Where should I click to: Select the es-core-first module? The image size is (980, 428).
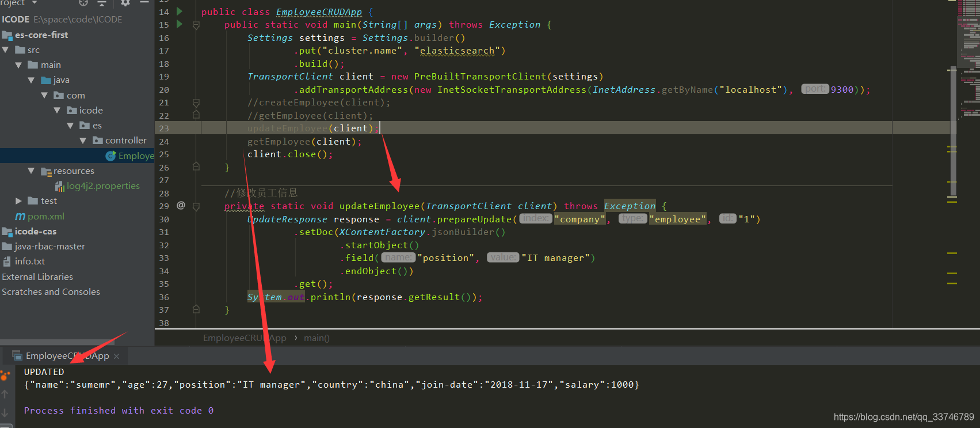41,35
